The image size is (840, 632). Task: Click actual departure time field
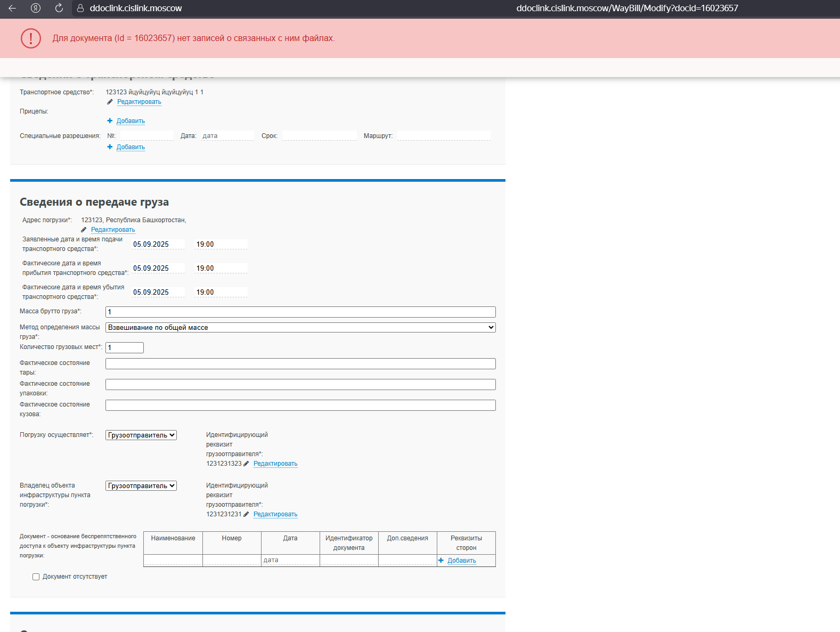tap(221, 292)
